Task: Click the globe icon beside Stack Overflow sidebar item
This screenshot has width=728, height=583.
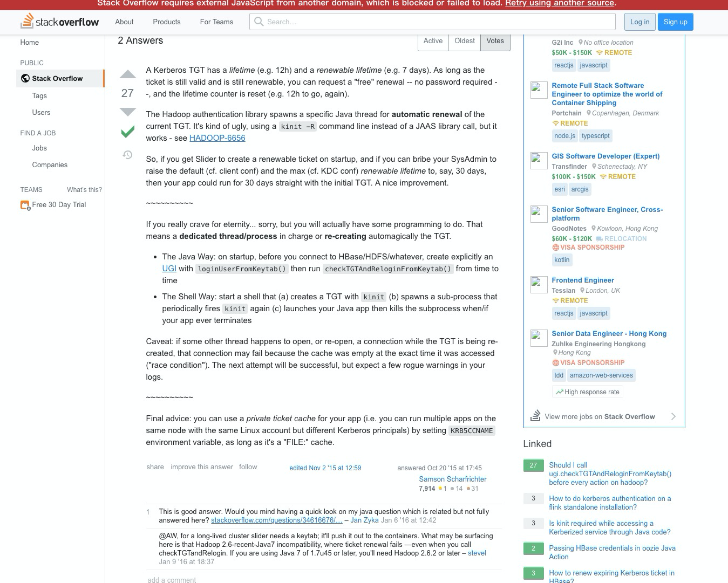Action: [x=25, y=78]
